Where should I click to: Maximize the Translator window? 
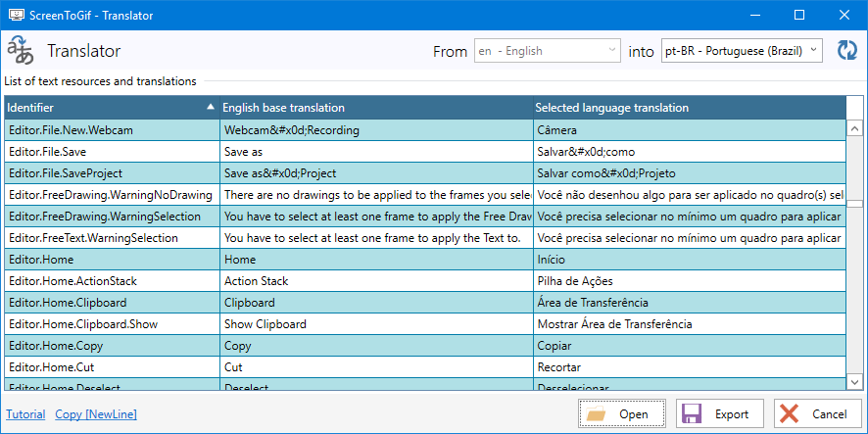(x=798, y=15)
